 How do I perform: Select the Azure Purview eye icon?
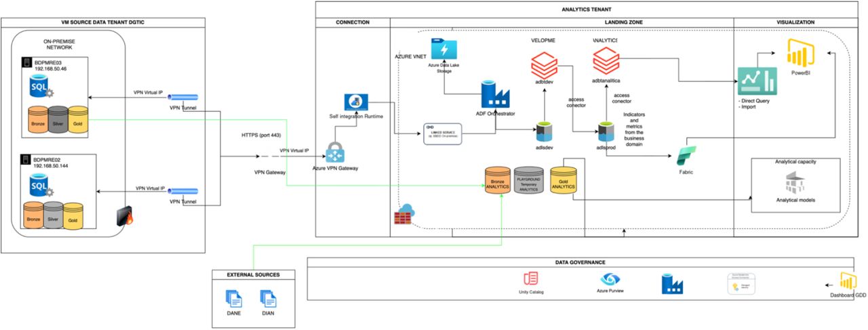(x=610, y=280)
